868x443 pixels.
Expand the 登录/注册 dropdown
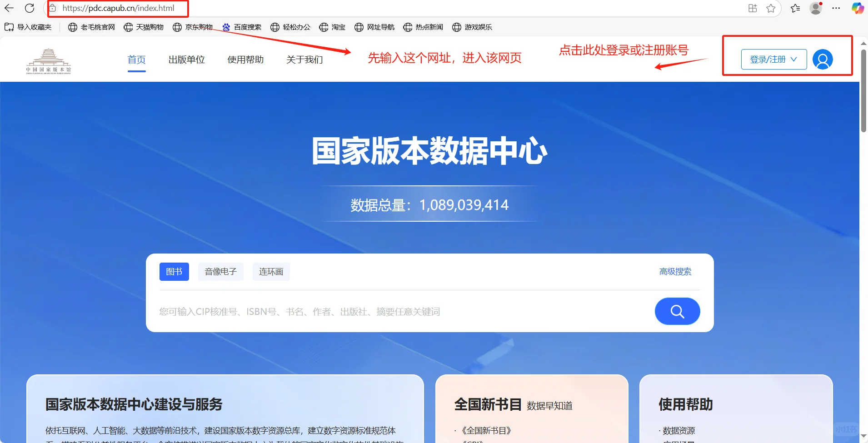point(774,60)
